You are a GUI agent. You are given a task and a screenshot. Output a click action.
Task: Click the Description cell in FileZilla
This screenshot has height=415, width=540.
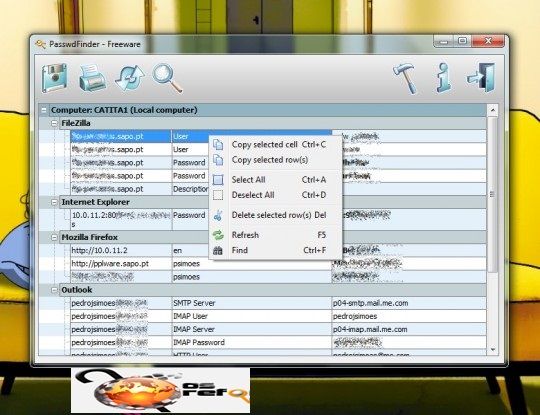pos(190,189)
